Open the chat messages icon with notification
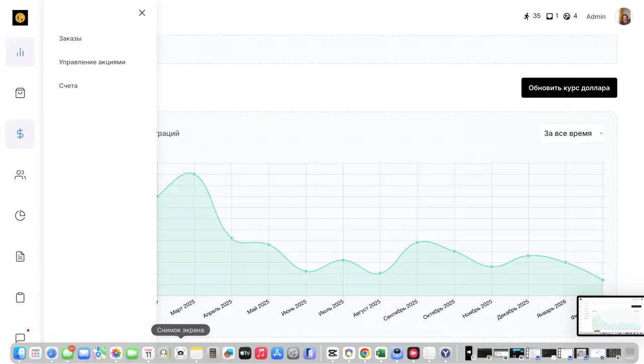Image resolution: width=644 pixels, height=364 pixels. click(20, 338)
